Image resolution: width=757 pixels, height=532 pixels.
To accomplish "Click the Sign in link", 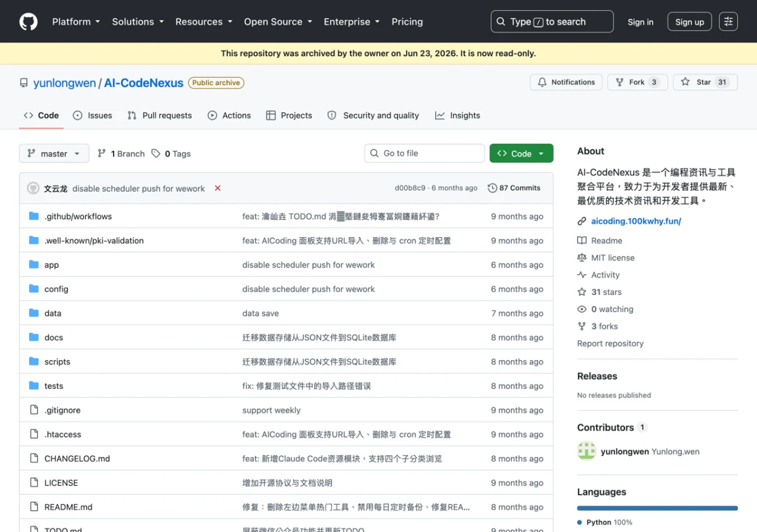I will pyautogui.click(x=640, y=21).
